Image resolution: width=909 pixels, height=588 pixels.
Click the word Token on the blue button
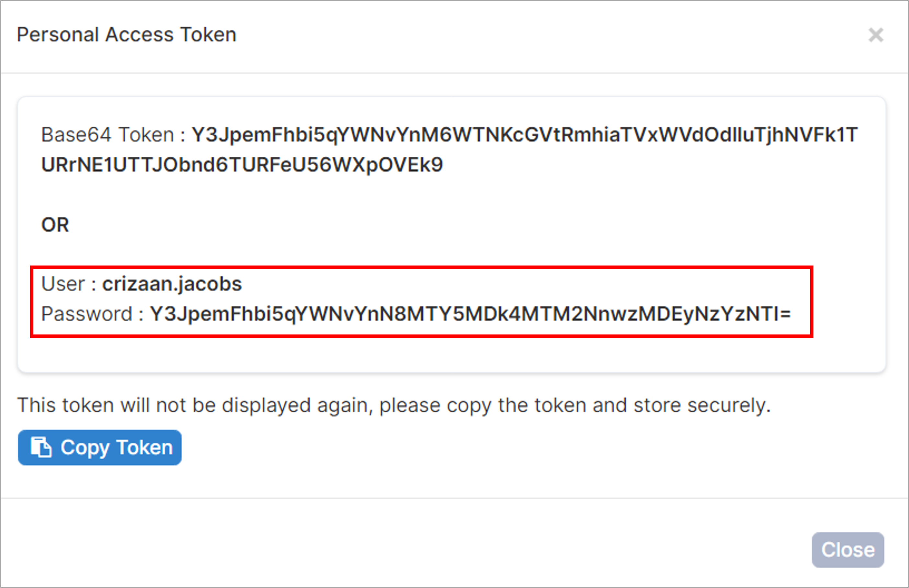(x=144, y=447)
